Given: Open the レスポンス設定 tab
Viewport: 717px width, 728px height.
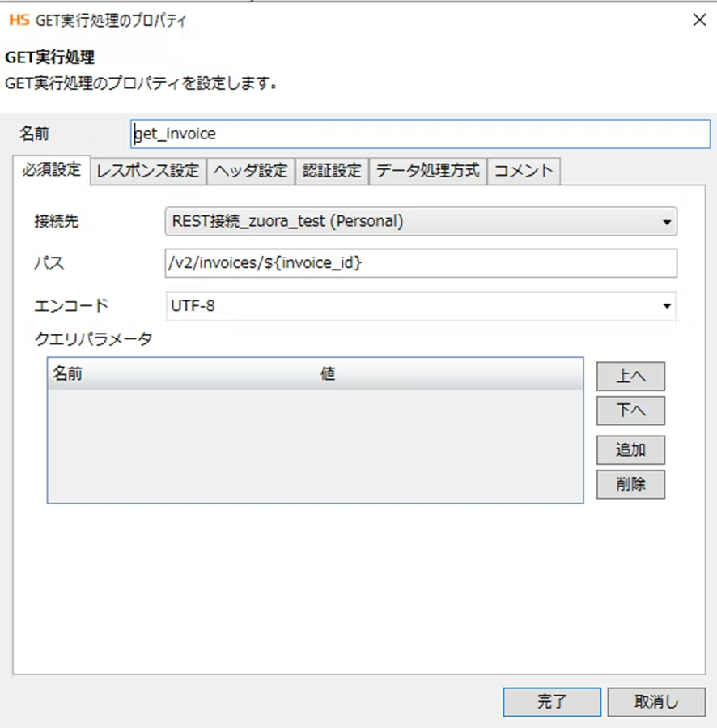Looking at the screenshot, I should click(x=147, y=171).
